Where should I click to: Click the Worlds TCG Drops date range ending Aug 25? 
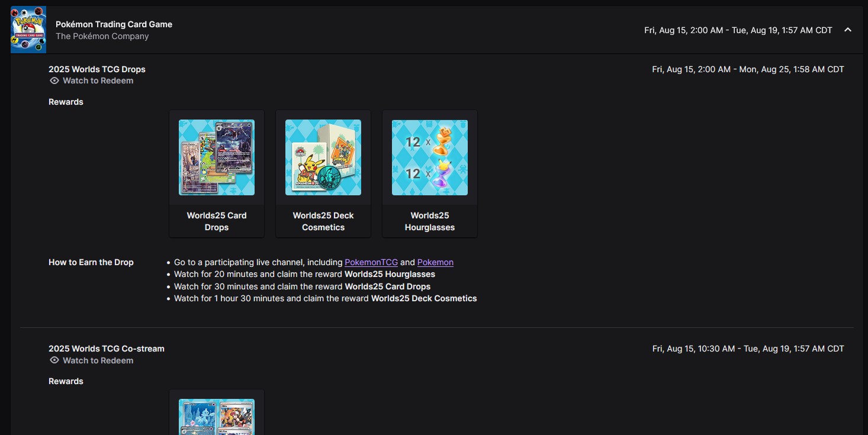tap(748, 69)
